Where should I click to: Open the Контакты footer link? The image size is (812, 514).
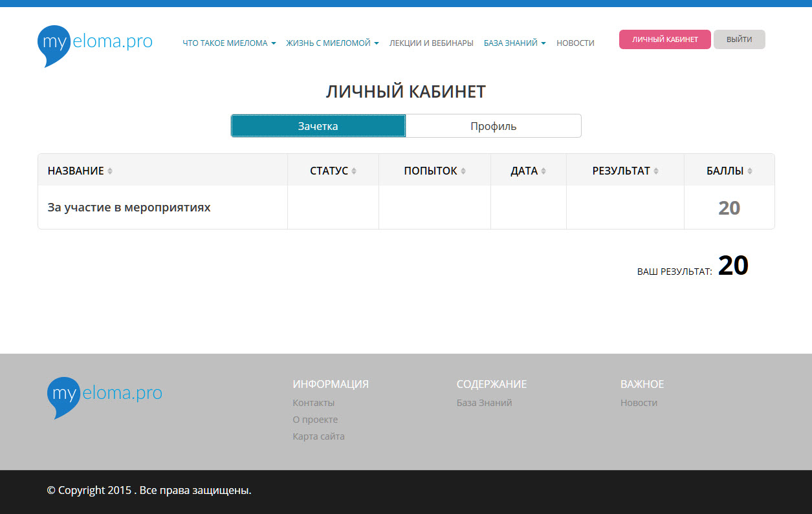click(313, 403)
